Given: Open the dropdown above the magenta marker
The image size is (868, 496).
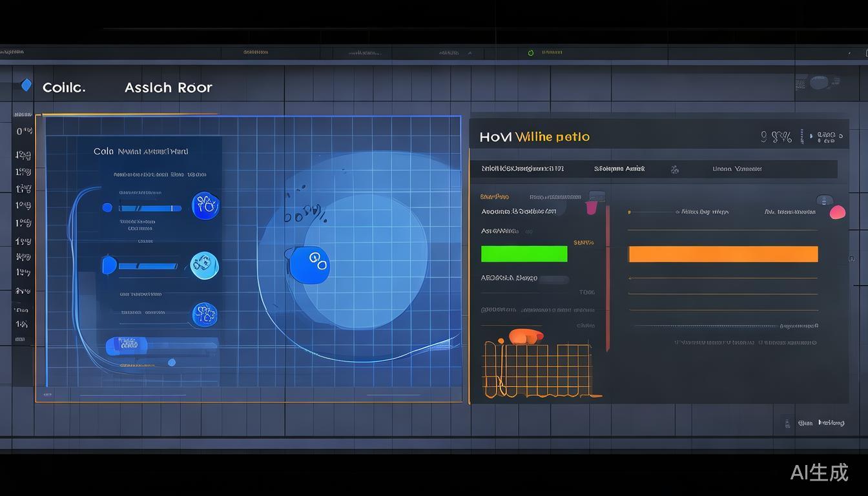Looking at the screenshot, I should coord(596,195).
